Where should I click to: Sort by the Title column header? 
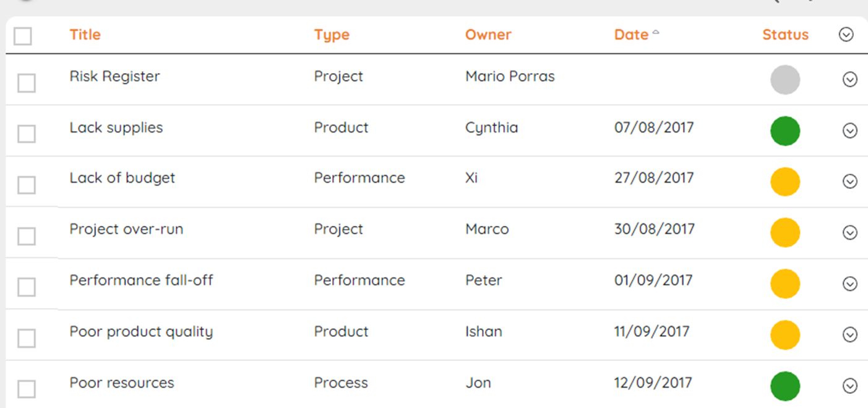85,35
